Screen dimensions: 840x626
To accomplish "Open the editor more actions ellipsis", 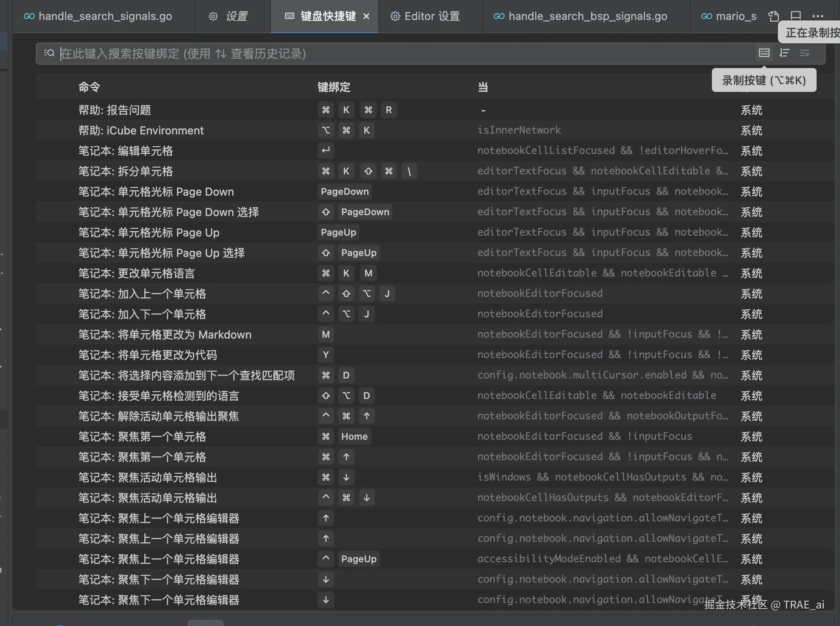I will [817, 16].
